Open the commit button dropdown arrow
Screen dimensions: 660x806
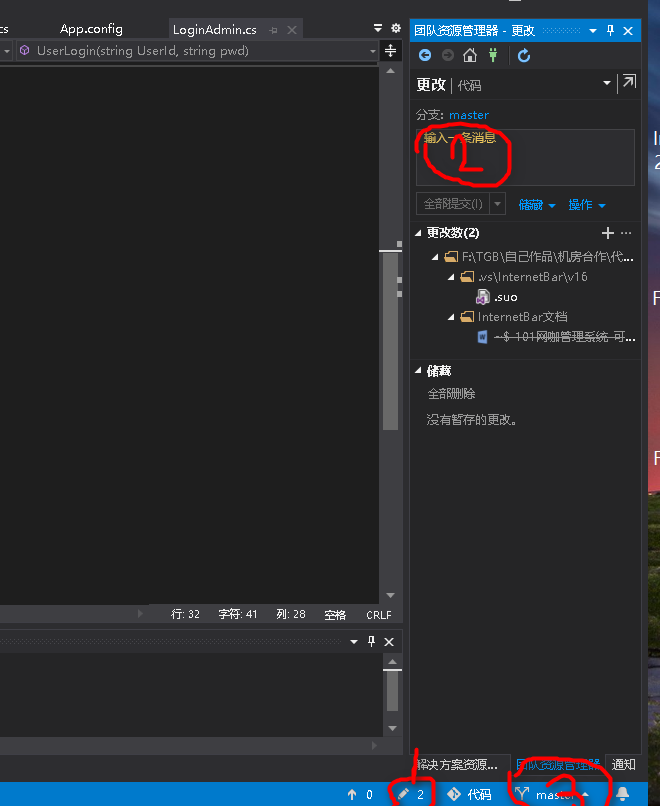click(x=498, y=204)
